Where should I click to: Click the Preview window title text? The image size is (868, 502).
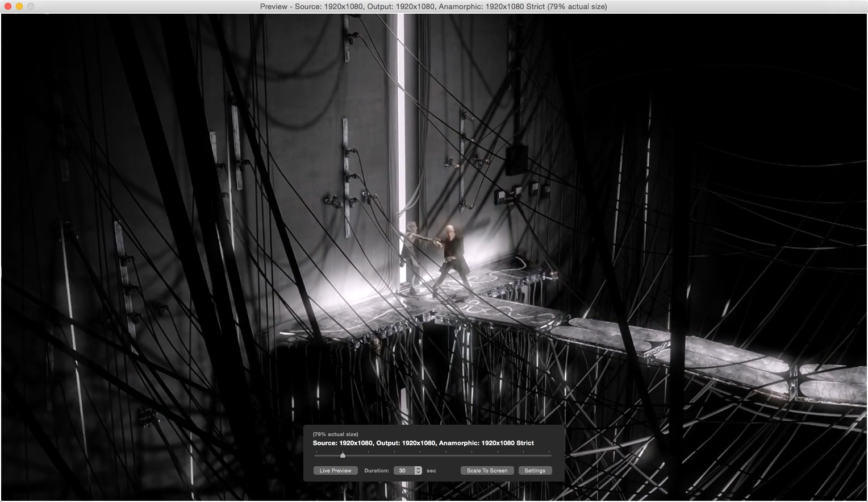433,7
